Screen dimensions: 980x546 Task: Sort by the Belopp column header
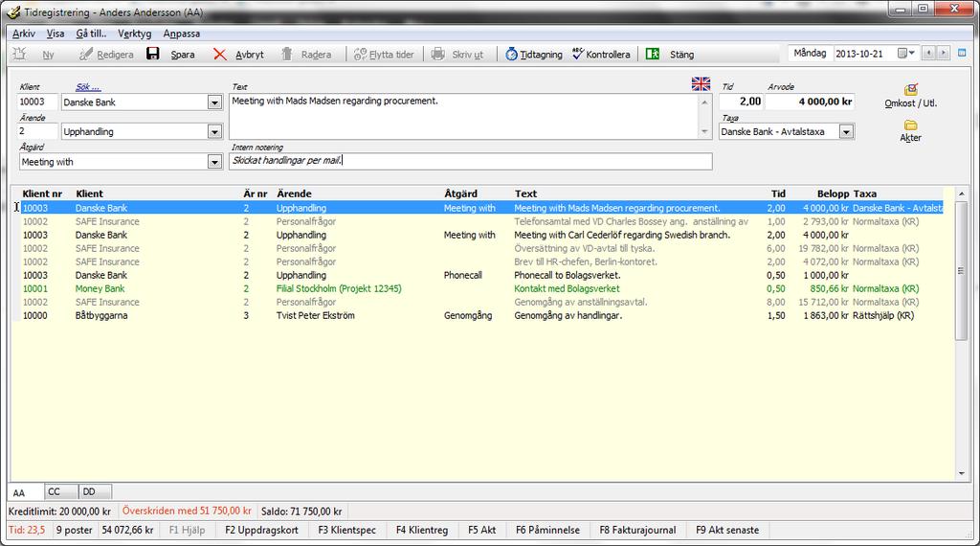click(834, 193)
